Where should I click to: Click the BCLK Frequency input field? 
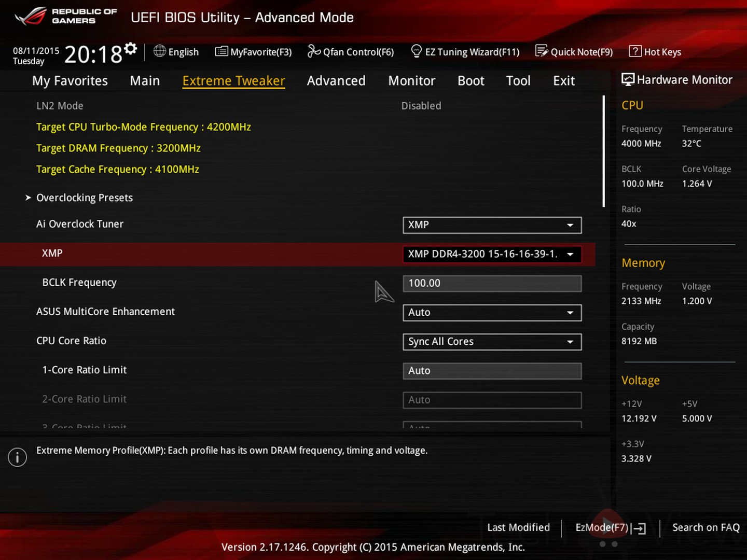pyautogui.click(x=492, y=284)
